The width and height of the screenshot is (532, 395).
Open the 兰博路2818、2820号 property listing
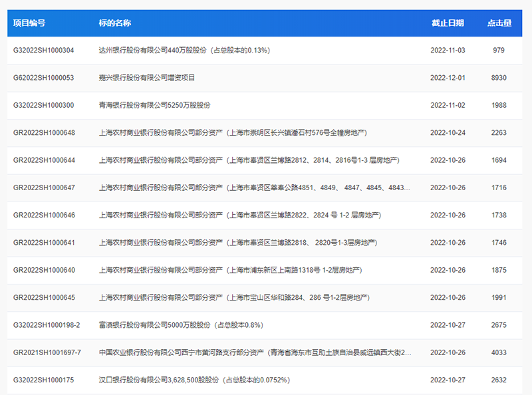[238, 243]
